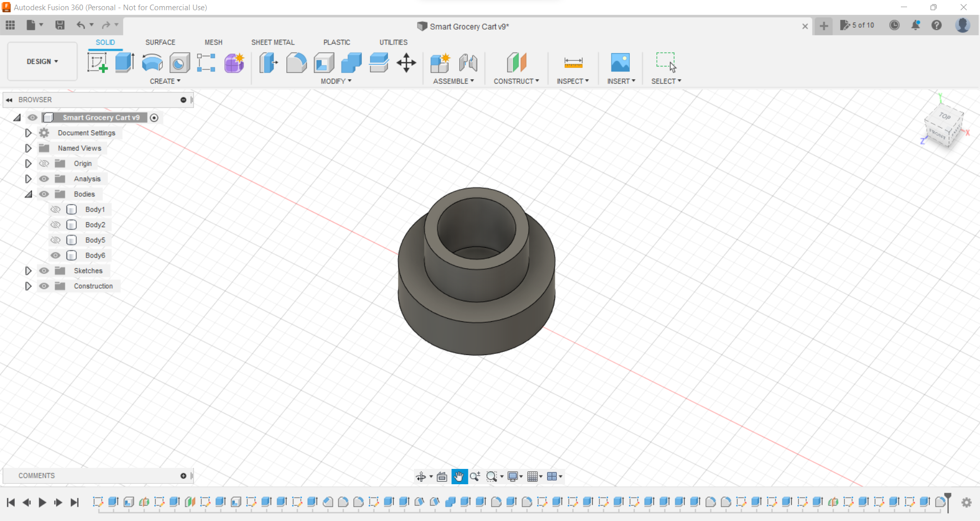This screenshot has height=521, width=980.
Task: Switch to the SURFACE tab
Action: [160, 42]
